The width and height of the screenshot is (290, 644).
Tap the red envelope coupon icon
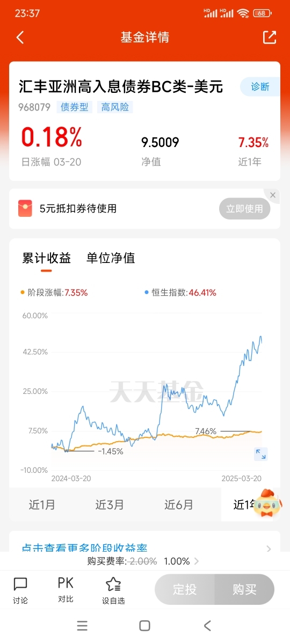tap(25, 208)
